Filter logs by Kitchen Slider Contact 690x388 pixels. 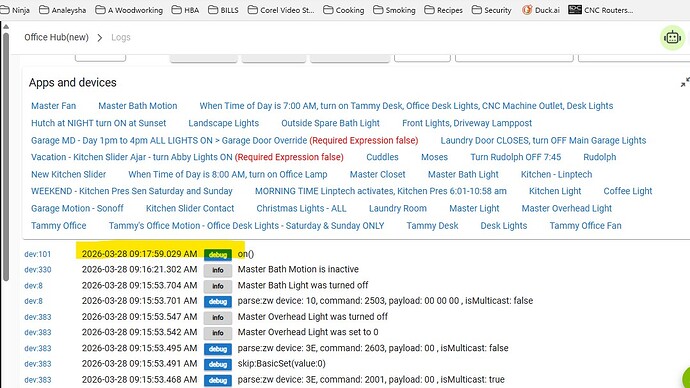(190, 209)
